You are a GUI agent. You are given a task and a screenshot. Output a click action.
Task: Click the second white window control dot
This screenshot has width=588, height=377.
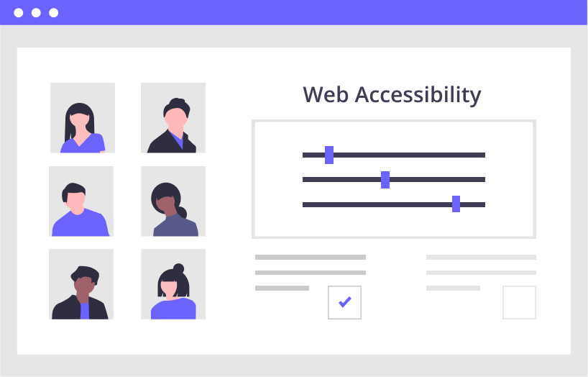pos(36,13)
